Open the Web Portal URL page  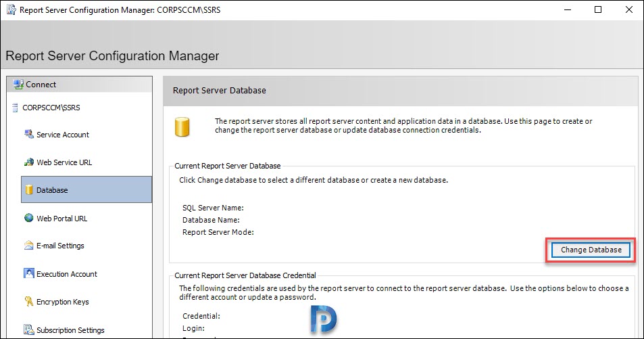tap(62, 219)
